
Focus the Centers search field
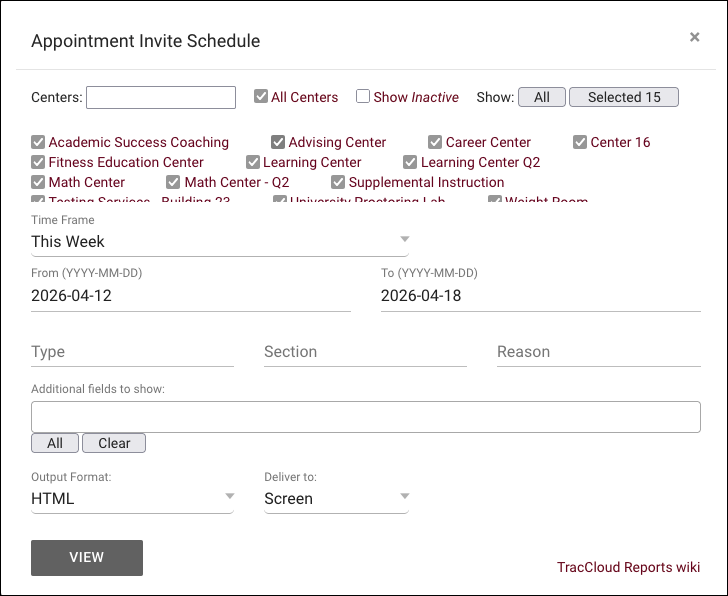(x=161, y=97)
